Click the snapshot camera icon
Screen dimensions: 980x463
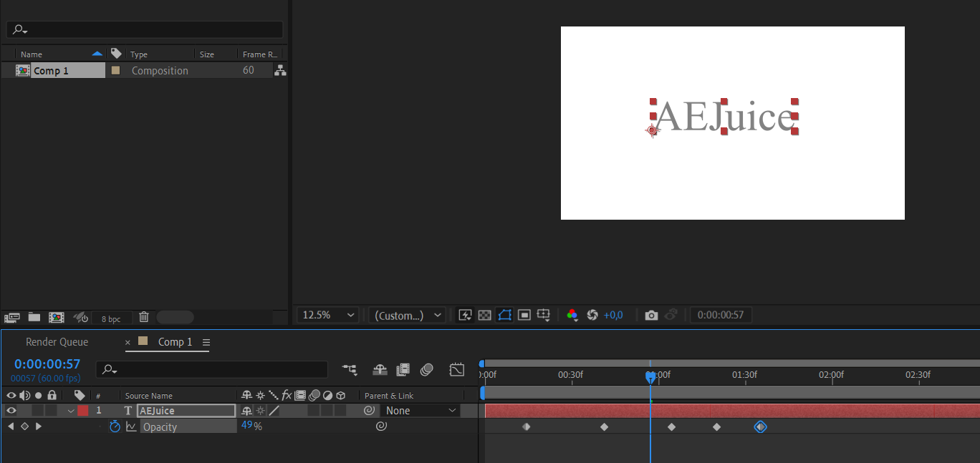651,315
